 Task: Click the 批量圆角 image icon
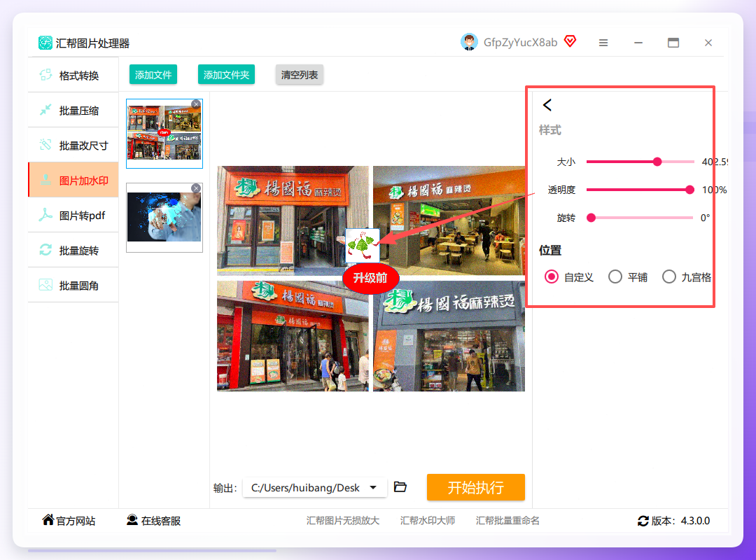coord(45,285)
